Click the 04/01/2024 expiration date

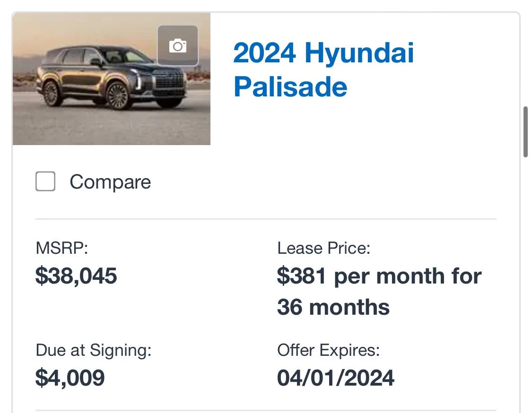tap(336, 378)
